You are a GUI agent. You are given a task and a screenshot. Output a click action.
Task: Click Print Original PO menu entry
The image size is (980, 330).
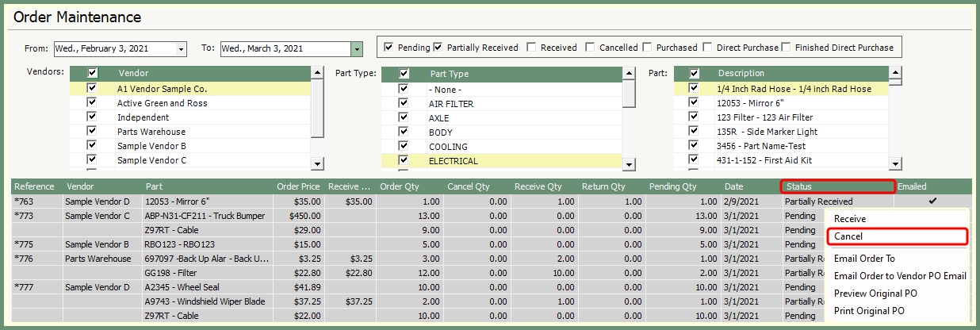coord(869,311)
